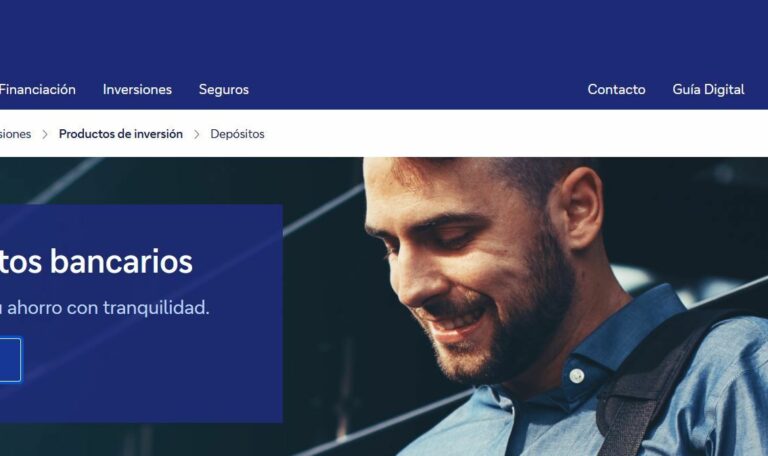Go to the Contacto page
Screen dimensions: 768x456
(x=616, y=90)
